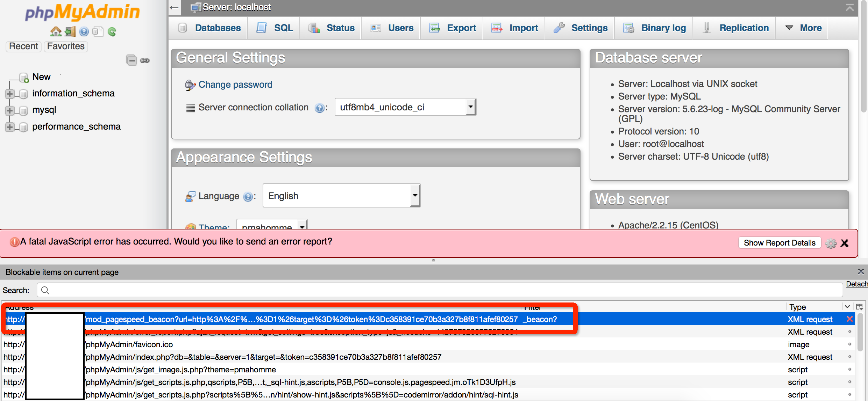Select the mod_pagespeed_beacon row
The width and height of the screenshot is (868, 401).
(x=428, y=319)
